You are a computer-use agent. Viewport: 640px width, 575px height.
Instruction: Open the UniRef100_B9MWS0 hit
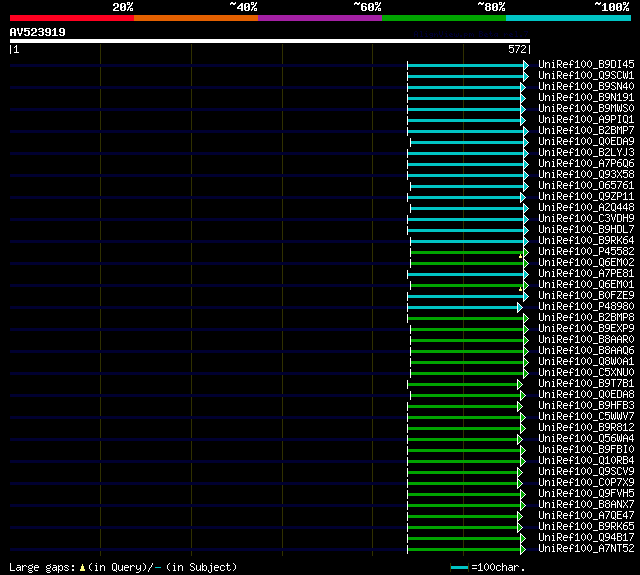tap(586, 109)
